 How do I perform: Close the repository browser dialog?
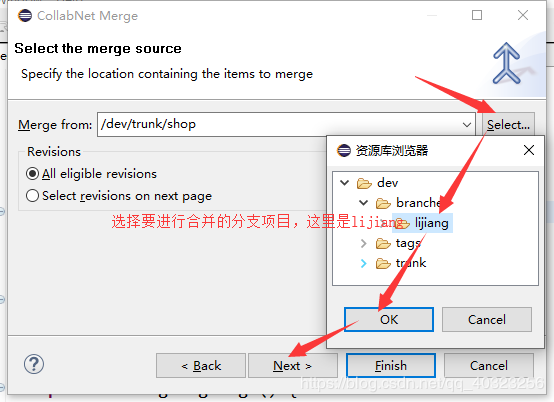point(529,150)
